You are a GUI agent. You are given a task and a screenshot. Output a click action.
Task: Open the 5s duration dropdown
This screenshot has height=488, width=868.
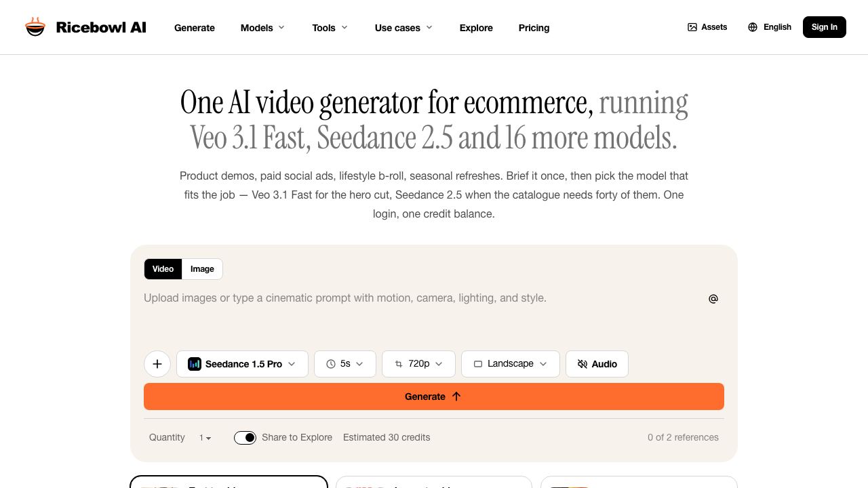(x=345, y=364)
